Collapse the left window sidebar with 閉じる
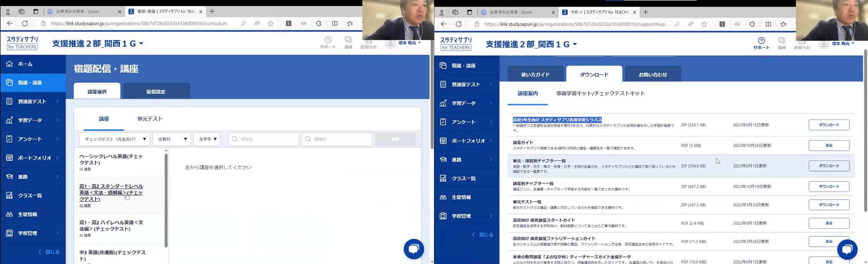868x264 pixels. pos(49,252)
